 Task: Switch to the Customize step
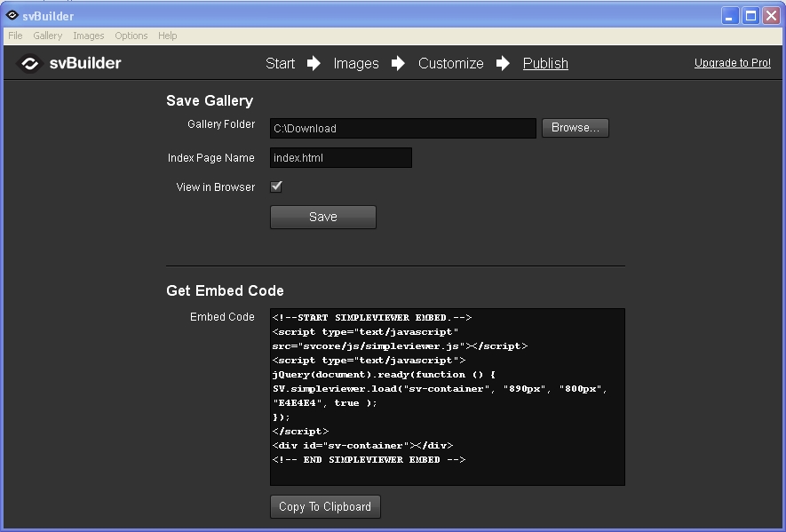click(x=451, y=63)
